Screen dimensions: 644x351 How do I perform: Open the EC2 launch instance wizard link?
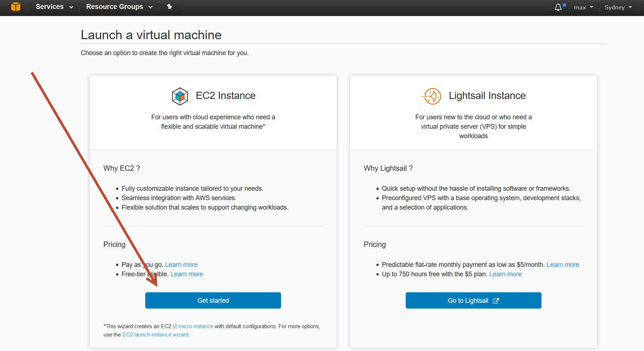155,335
